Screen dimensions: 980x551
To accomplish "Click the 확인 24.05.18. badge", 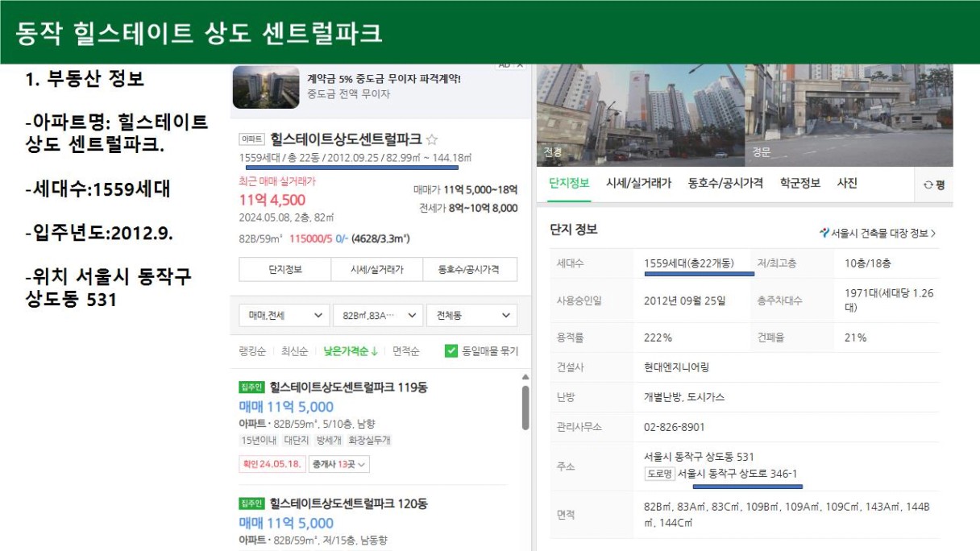I will coord(271,464).
